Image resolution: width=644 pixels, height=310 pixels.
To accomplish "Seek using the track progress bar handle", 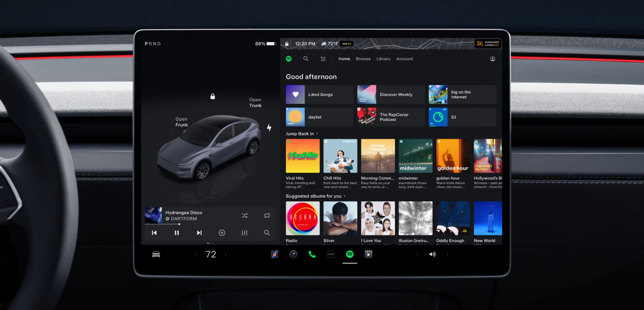I will [179, 224].
